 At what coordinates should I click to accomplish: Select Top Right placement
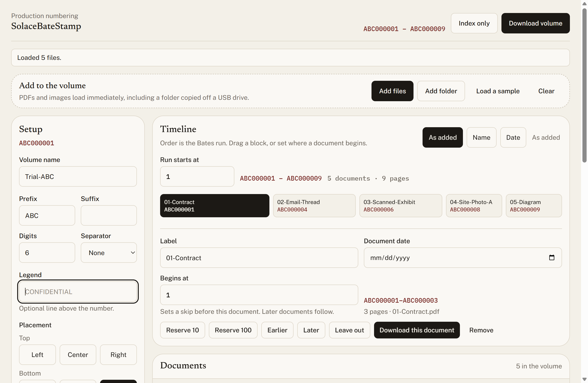[118, 355]
